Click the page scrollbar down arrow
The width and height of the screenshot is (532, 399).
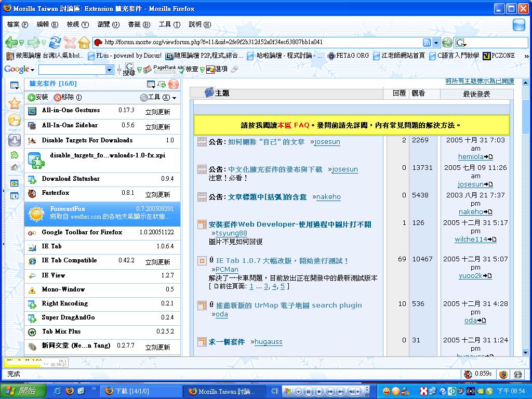coord(525,353)
